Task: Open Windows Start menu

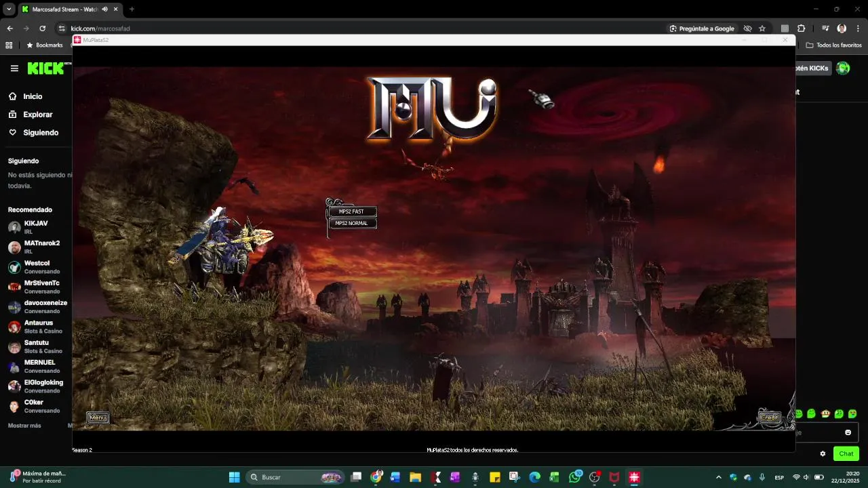Action: point(234,477)
